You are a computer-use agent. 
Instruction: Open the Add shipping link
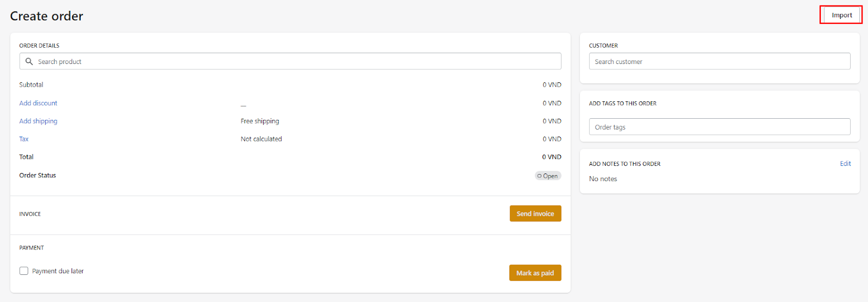click(38, 121)
